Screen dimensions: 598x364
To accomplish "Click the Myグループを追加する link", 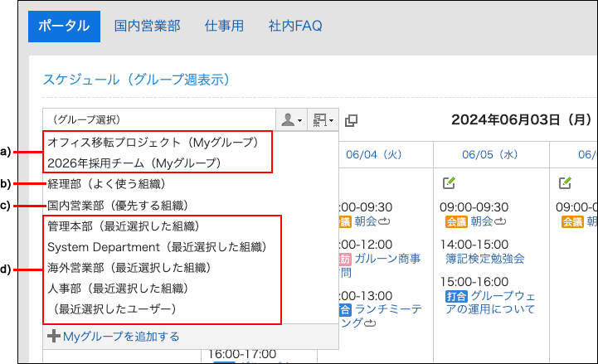I will click(121, 337).
